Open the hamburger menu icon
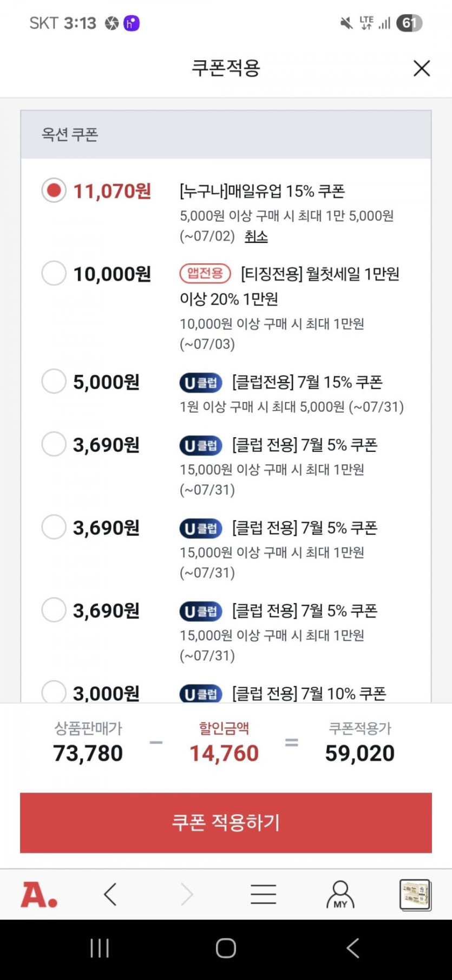Image resolution: width=452 pixels, height=980 pixels. pyautogui.click(x=263, y=894)
